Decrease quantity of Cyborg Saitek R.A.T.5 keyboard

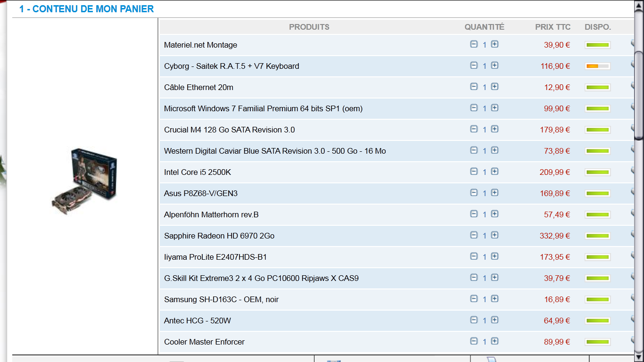pos(474,66)
